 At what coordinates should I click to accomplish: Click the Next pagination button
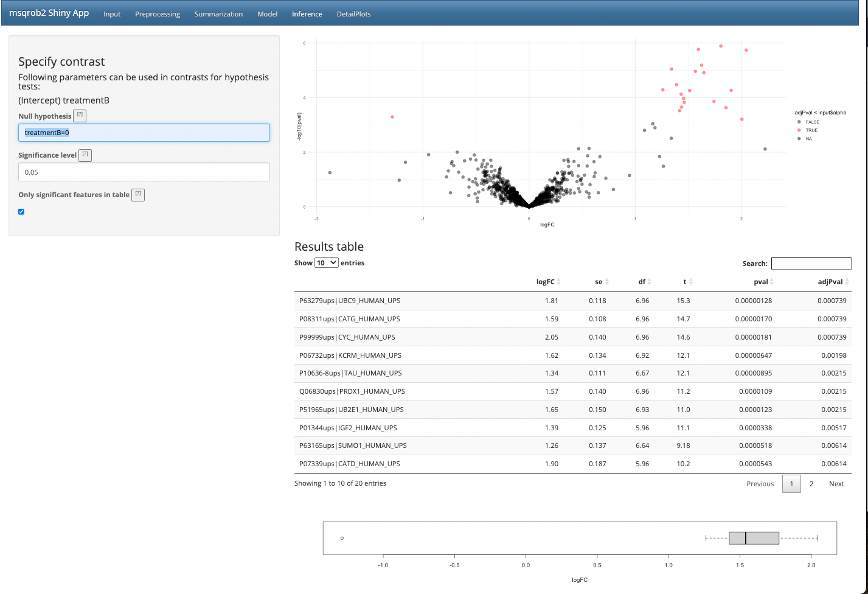(x=836, y=484)
